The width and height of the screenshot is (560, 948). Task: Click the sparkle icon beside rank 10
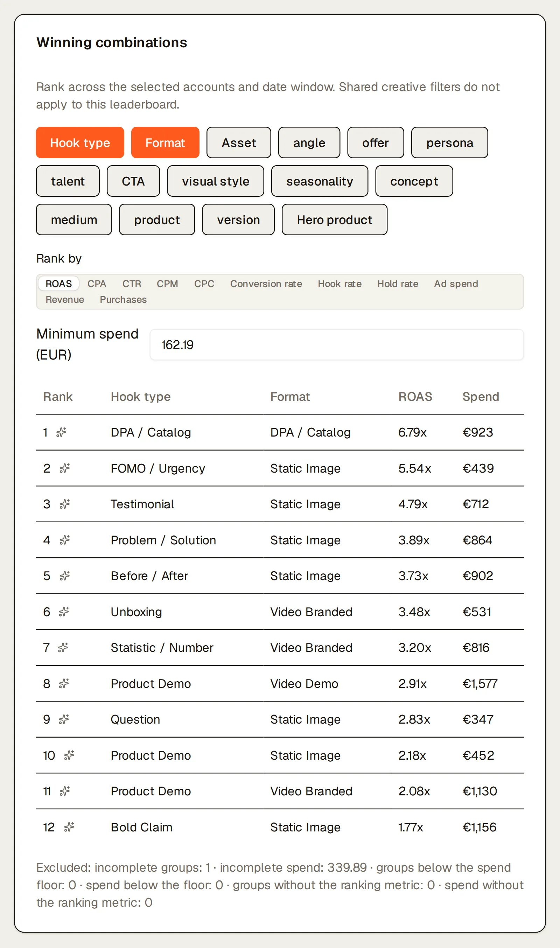click(x=69, y=755)
